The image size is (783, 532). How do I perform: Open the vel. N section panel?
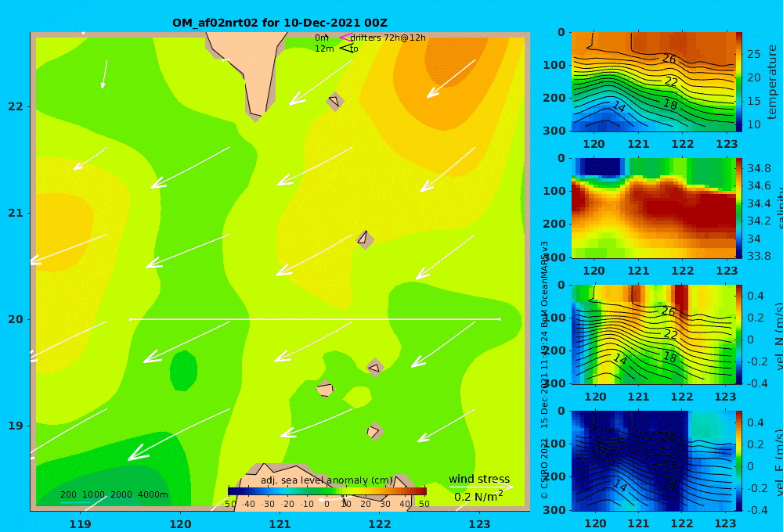coord(653,334)
